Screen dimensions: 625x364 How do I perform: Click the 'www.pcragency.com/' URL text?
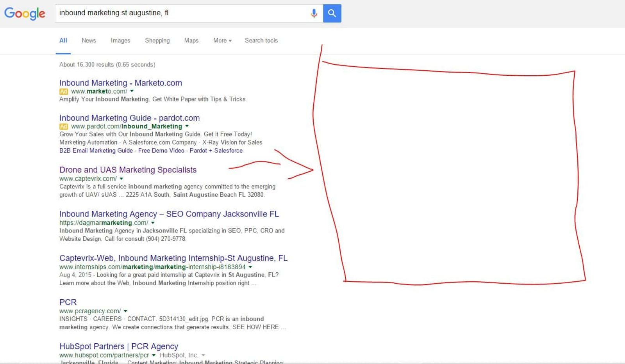pyautogui.click(x=90, y=311)
